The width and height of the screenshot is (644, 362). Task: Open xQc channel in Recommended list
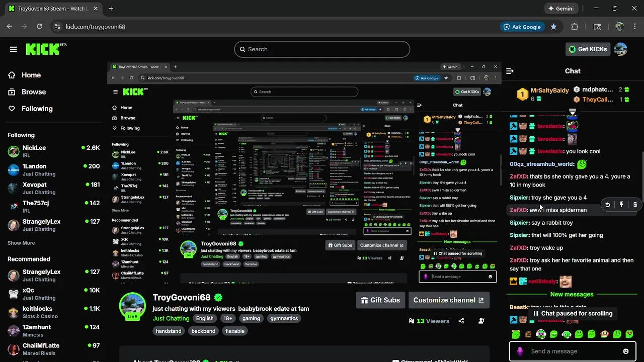pyautogui.click(x=53, y=294)
